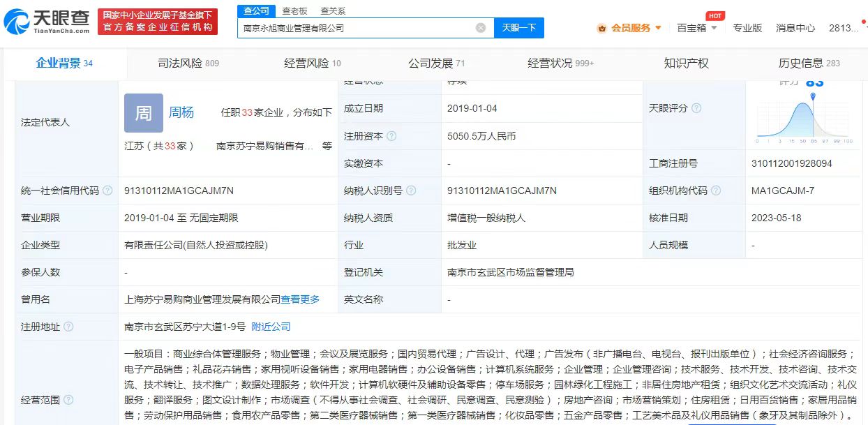Open 消息中心 message center

click(795, 28)
